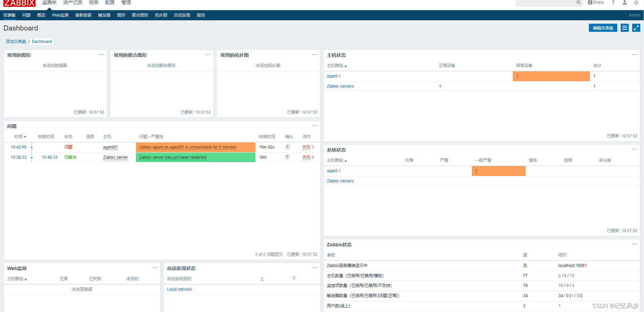Click the Zabbix logo
The width and height of the screenshot is (644, 312).
point(19,3)
